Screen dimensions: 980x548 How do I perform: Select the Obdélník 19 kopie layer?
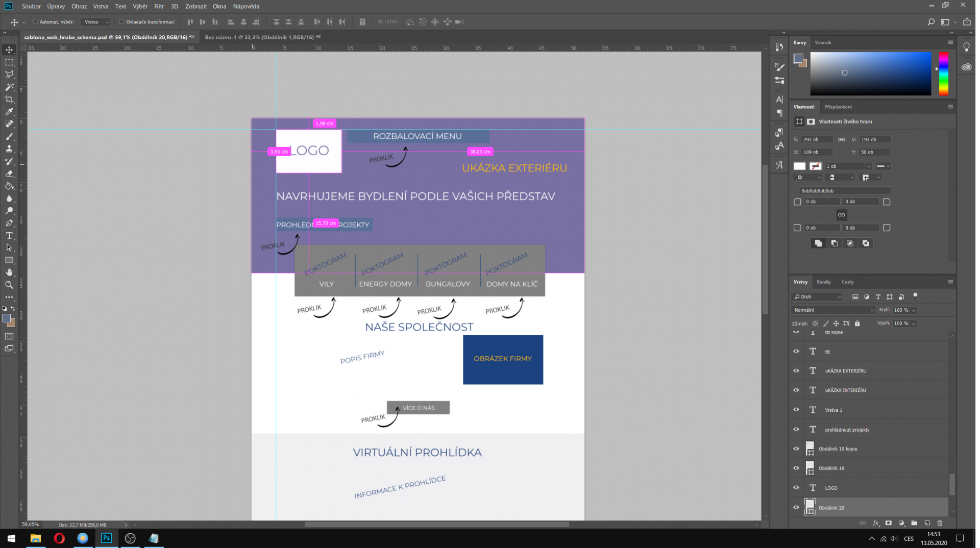point(838,449)
